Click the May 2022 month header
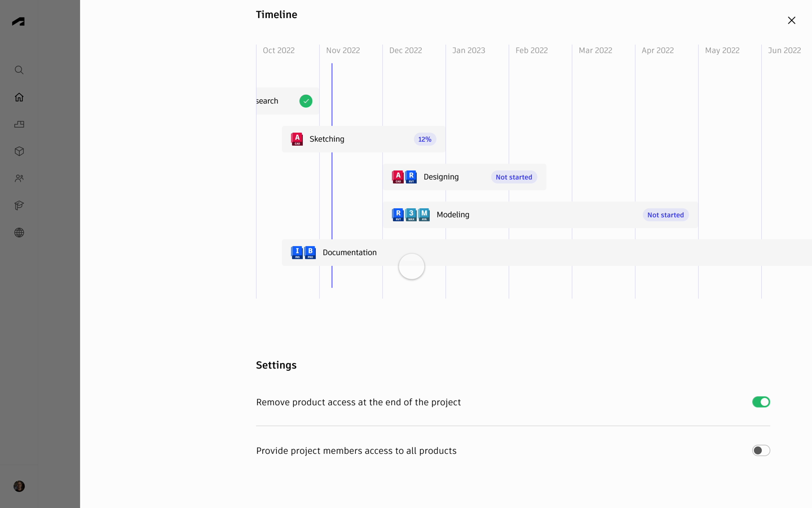This screenshot has width=812, height=508. (722, 50)
